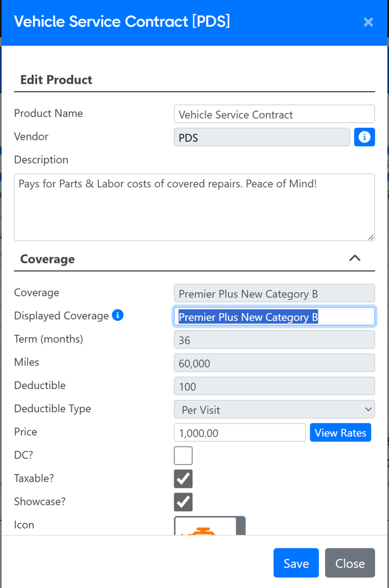This screenshot has height=588, width=389.
Task: Collapse the Coverage section chevron
Action: click(x=355, y=258)
